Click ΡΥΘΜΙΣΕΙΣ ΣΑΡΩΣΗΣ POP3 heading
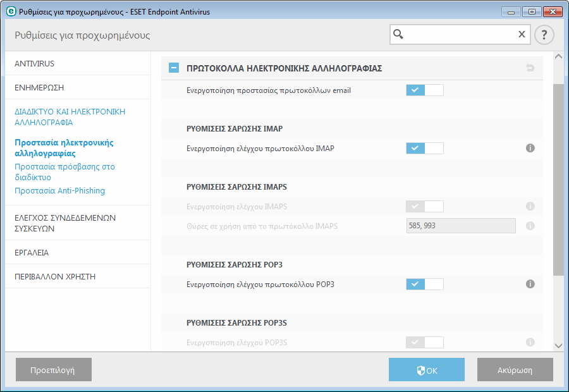 235,264
